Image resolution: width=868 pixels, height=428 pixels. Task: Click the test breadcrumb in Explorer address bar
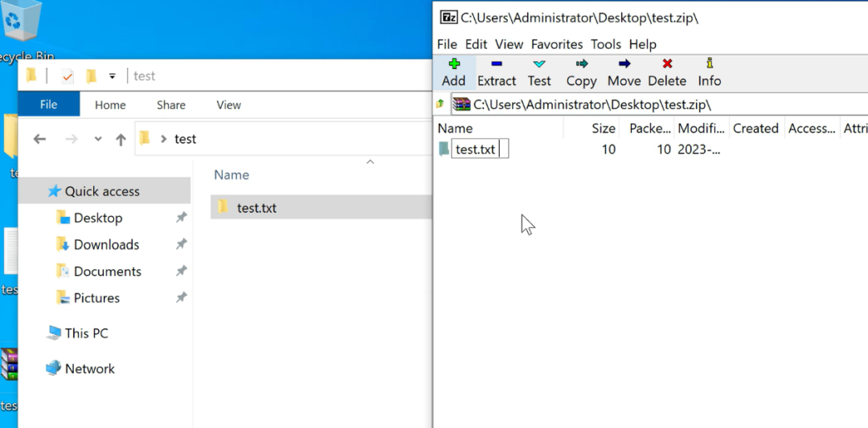pyautogui.click(x=185, y=139)
